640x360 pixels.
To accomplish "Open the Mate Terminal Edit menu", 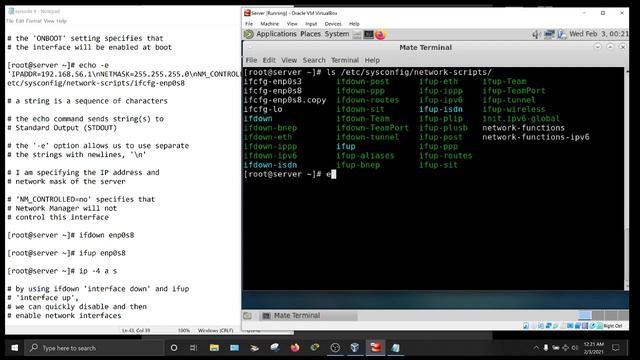I will 269,60.
